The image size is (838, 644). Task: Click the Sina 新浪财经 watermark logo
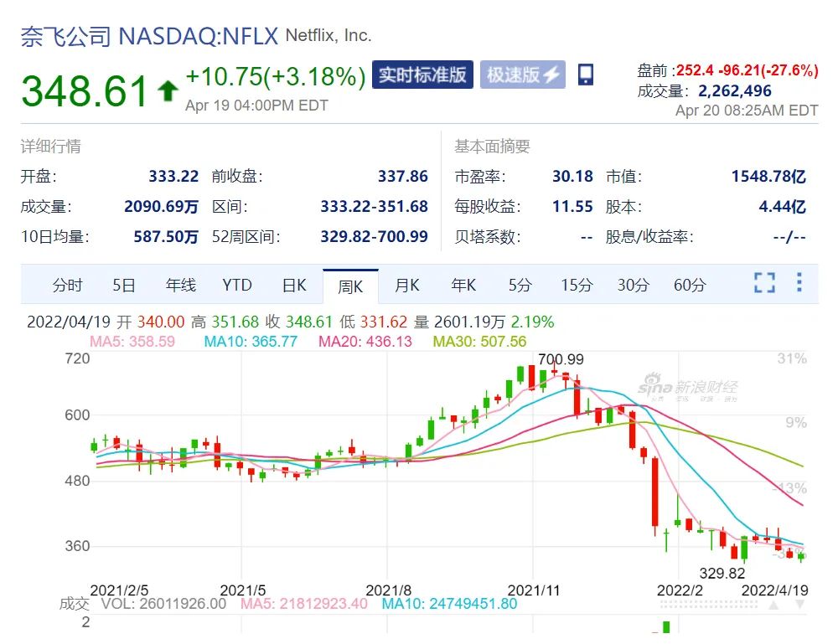(x=687, y=388)
